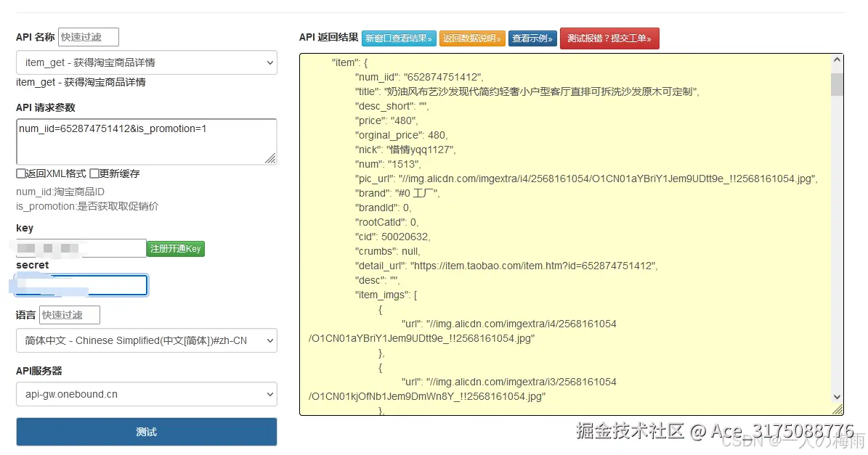Click the 快速过滤 filter field next to 语言
This screenshot has height=455, width=868.
point(69,314)
